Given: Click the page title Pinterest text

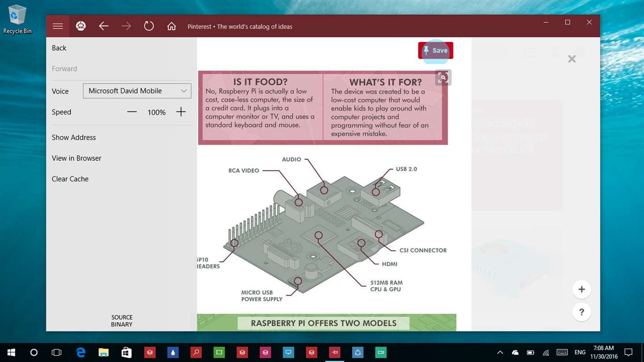Looking at the screenshot, I should click(x=240, y=27).
